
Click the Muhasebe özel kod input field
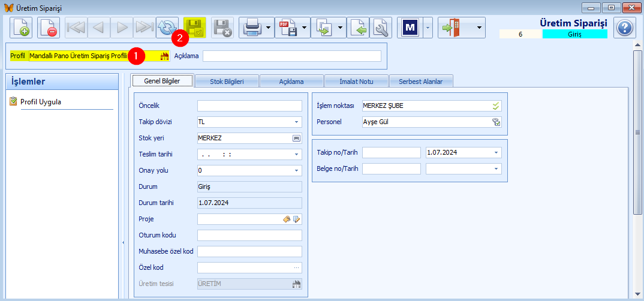click(249, 251)
